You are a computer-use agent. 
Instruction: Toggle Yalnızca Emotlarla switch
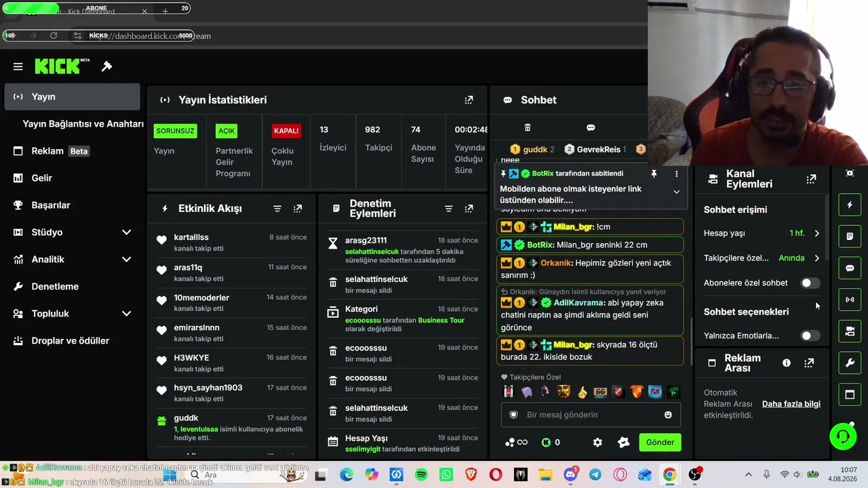pos(810,335)
